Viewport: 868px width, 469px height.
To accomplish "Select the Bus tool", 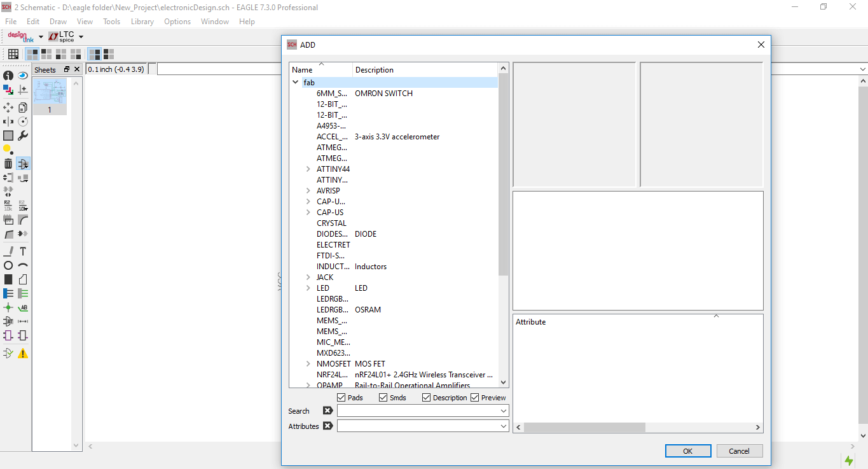I will pos(8,293).
